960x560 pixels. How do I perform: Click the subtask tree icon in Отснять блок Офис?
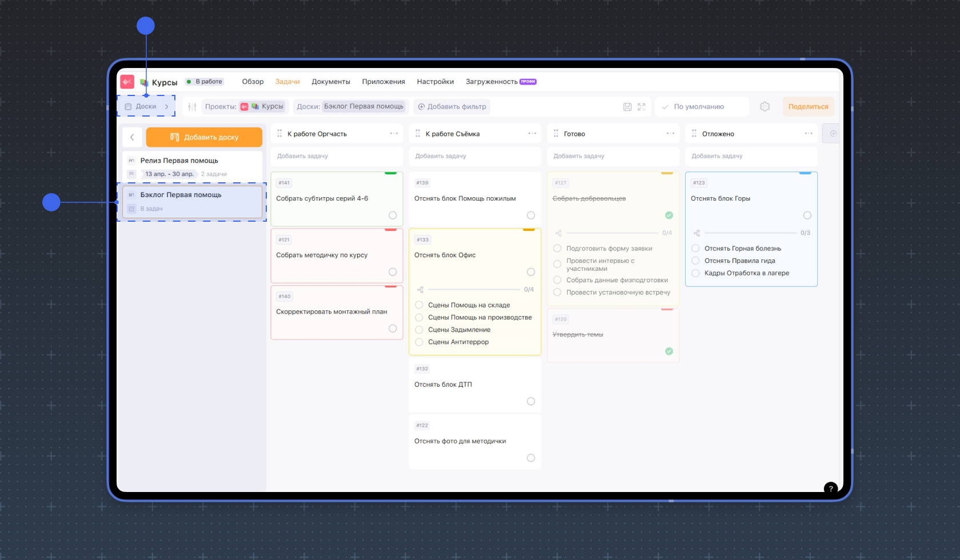coord(420,290)
